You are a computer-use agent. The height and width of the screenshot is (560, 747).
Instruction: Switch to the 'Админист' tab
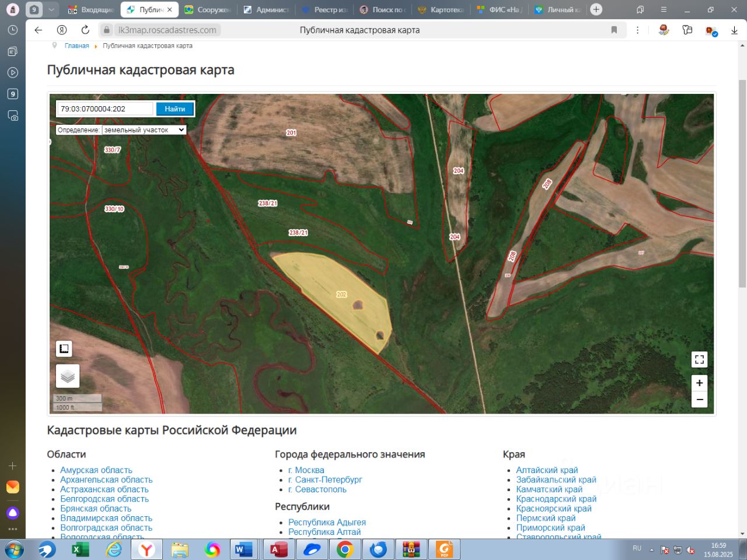click(267, 9)
